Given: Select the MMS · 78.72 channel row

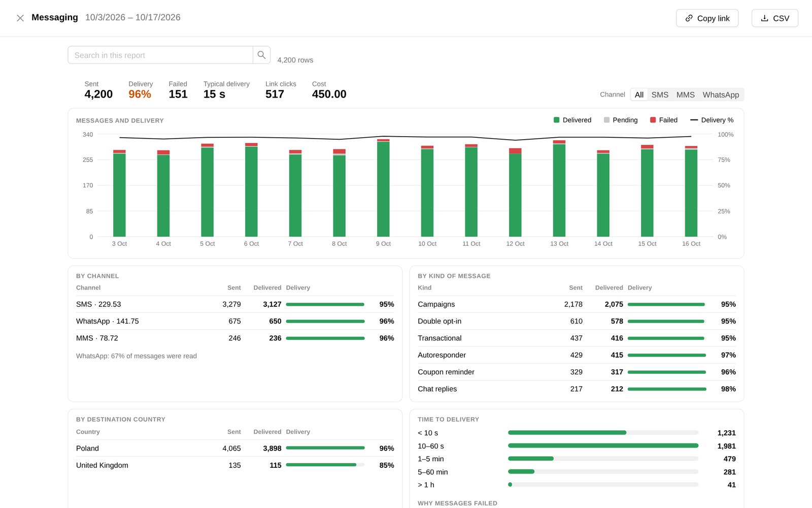Looking at the screenshot, I should click(x=235, y=338).
